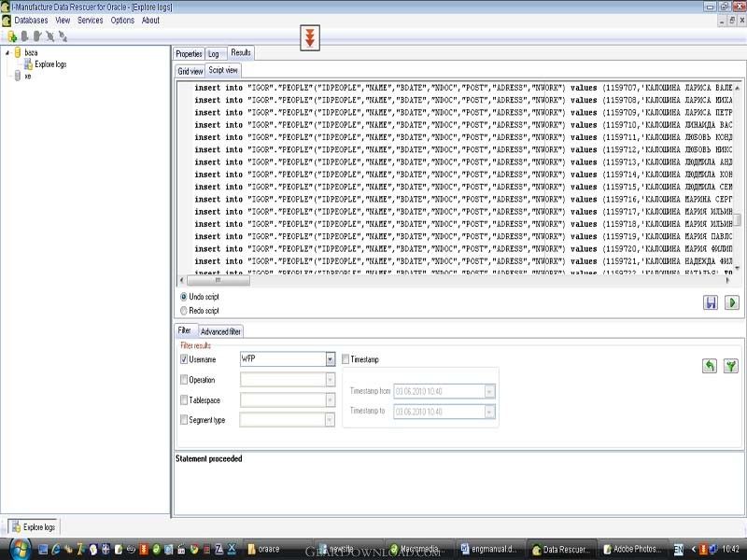Click the add database toolbar icon
The image size is (747, 560).
(x=11, y=36)
